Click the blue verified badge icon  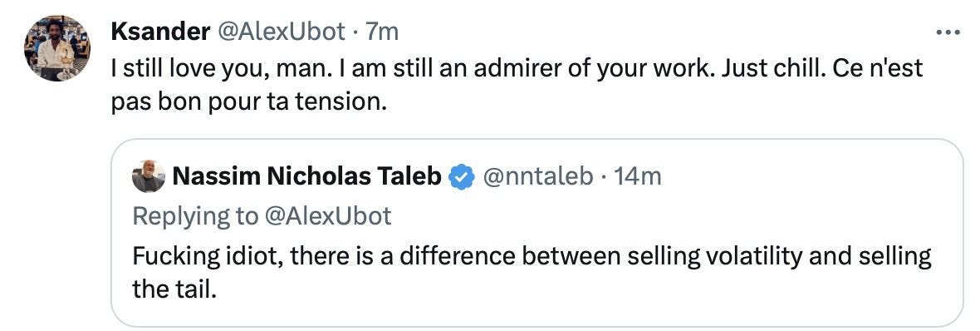(463, 177)
